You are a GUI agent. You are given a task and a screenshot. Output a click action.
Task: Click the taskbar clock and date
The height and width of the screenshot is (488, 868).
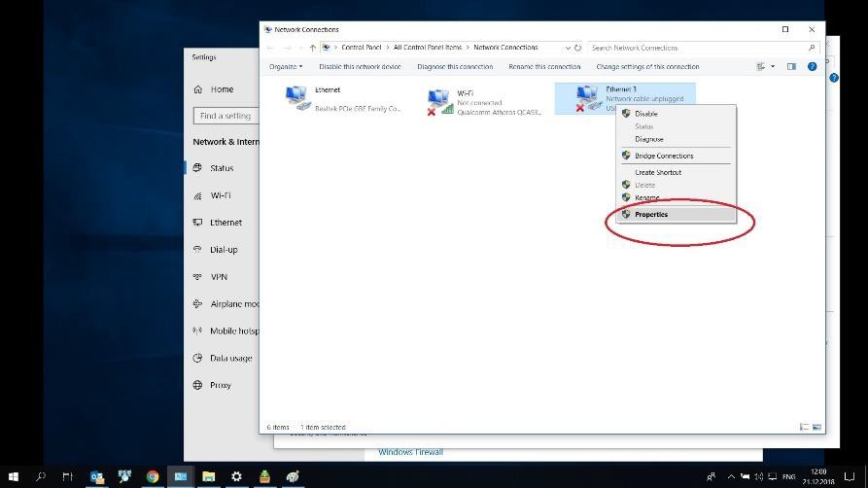click(x=818, y=476)
